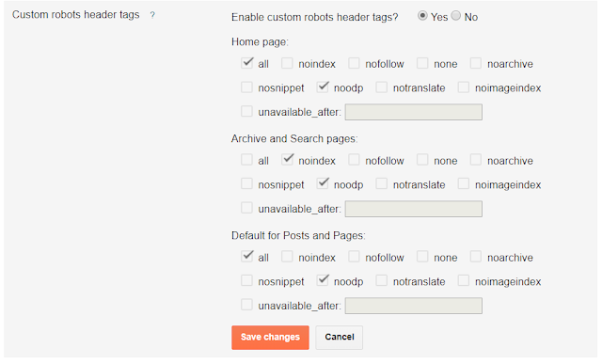Uncheck 'all' under Default for Posts and Pages

point(246,257)
